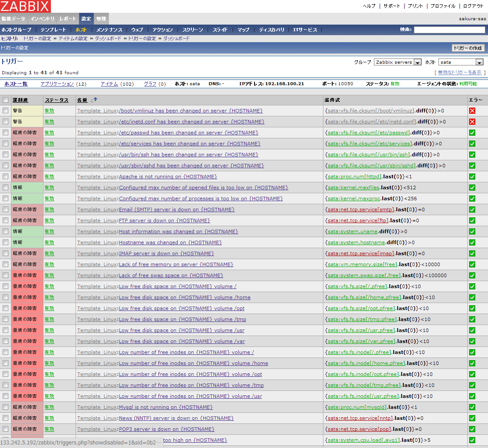The image size is (488, 448).
Task: Check the box for /etc/services trigger row
Action: [5, 144]
